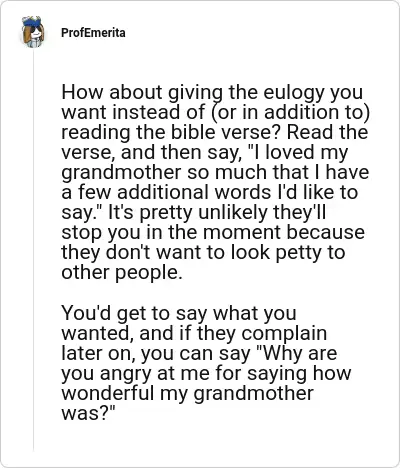400x468 pixels.
Task: Click the line 'wonderful my grandmother'
Action: click(187, 393)
